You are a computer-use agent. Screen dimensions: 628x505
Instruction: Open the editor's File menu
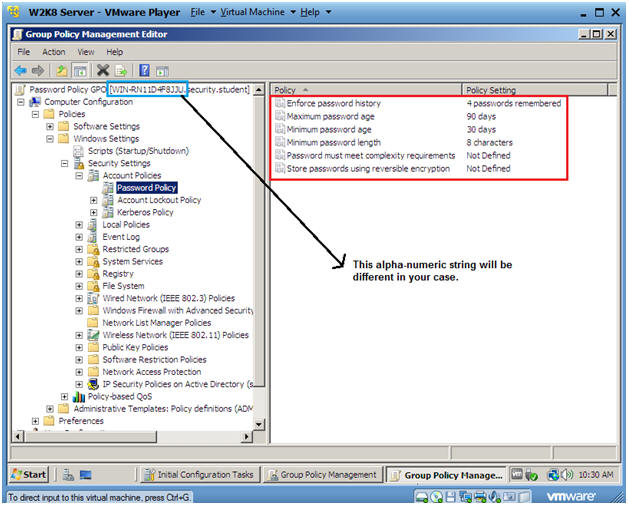tap(24, 52)
